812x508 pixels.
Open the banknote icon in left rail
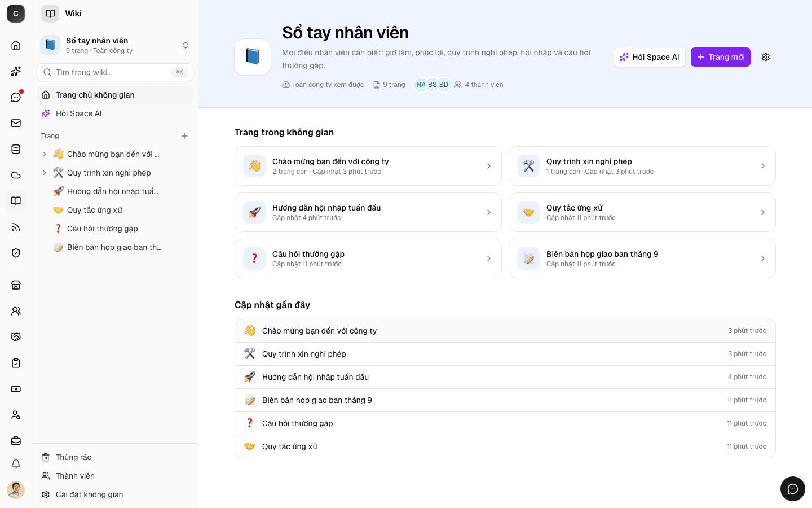click(16, 389)
